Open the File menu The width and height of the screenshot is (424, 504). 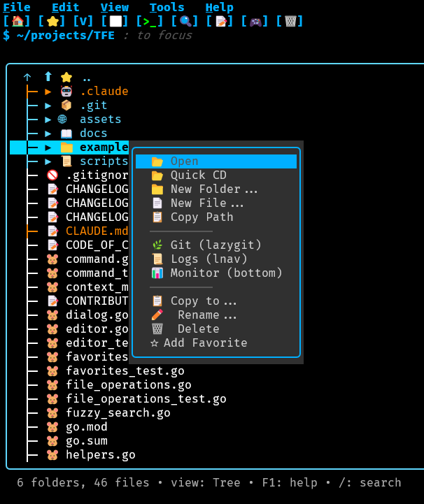(x=17, y=7)
